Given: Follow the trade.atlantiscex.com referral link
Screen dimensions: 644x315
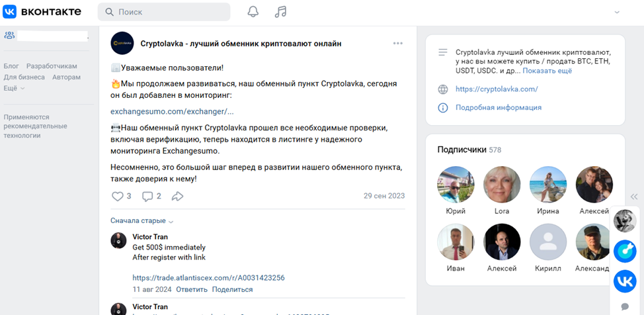Looking at the screenshot, I should coord(209,278).
